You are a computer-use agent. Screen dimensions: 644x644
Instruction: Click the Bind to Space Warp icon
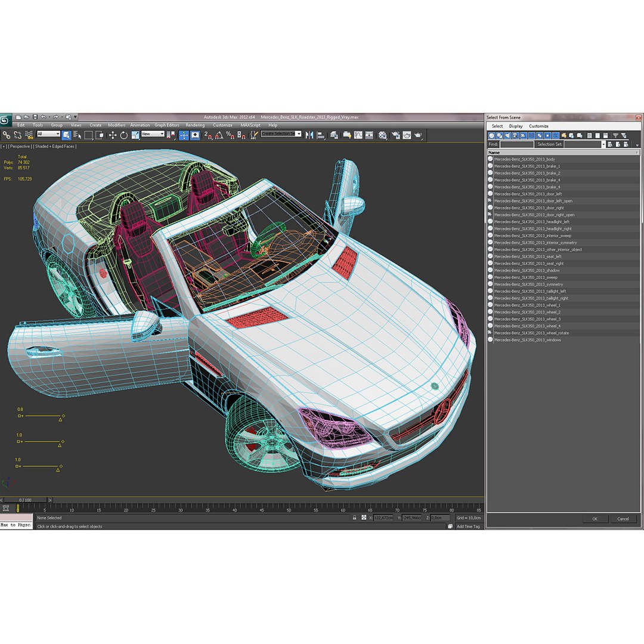point(29,135)
